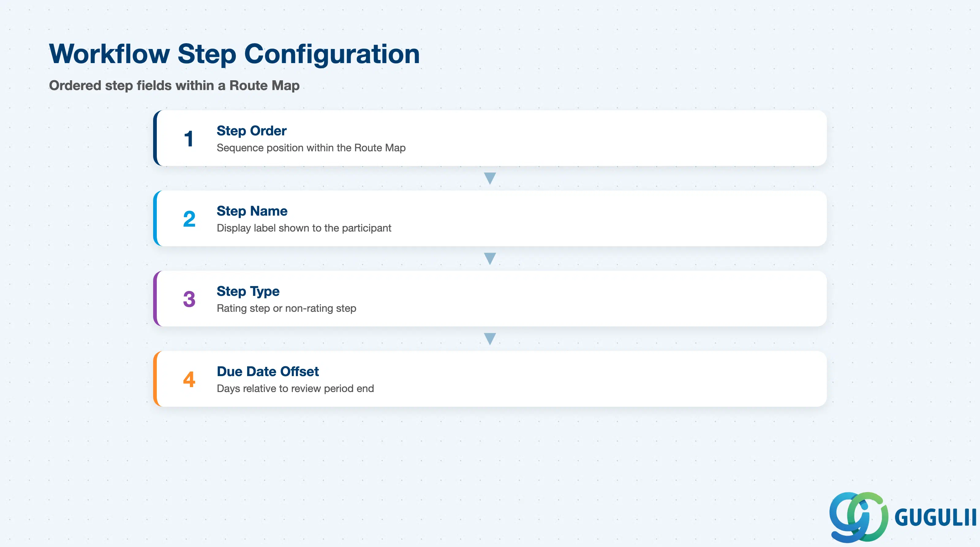The height and width of the screenshot is (547, 980).
Task: Click the Gugulii logo icon
Action: 858,517
